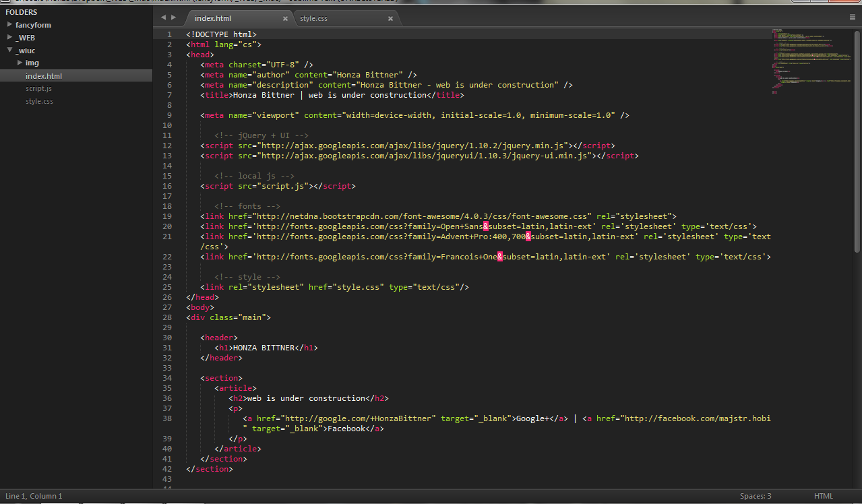
Task: Click the right tab-navigation arrow
Action: [x=173, y=18]
